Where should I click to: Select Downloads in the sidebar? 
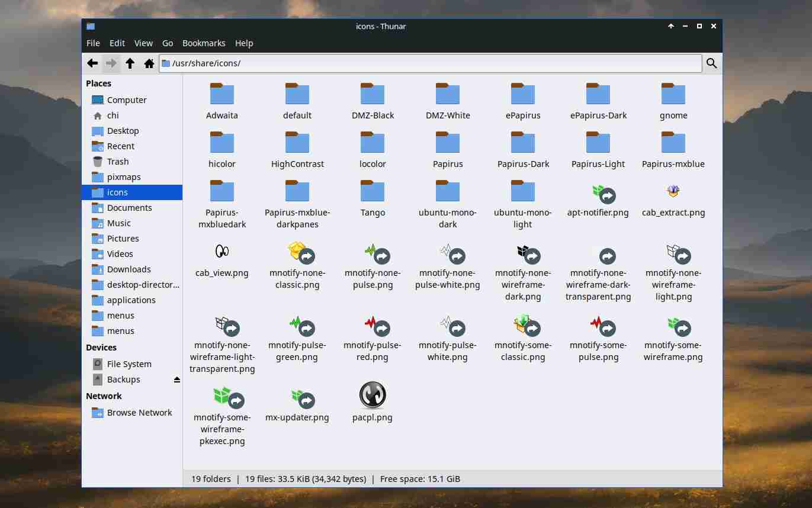(129, 269)
